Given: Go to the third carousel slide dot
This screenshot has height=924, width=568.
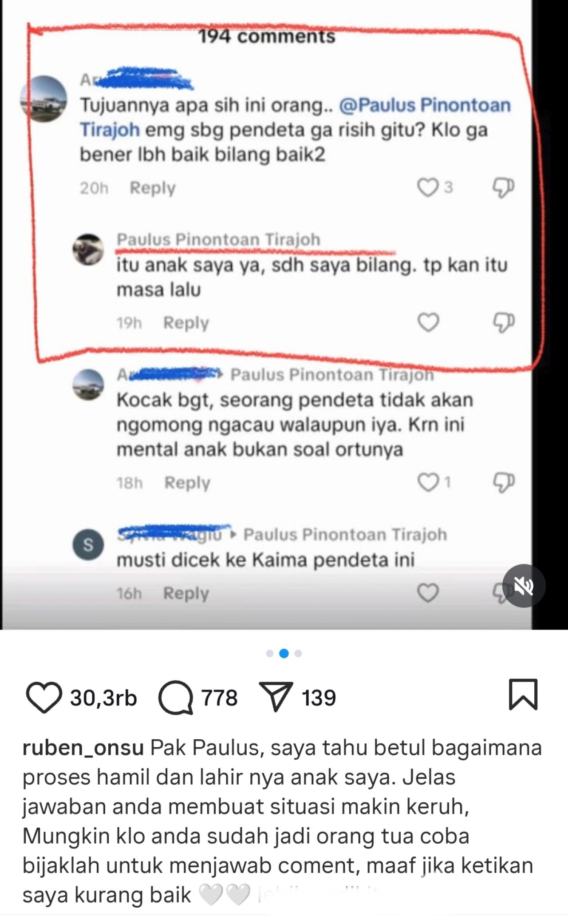Looking at the screenshot, I should click(298, 653).
